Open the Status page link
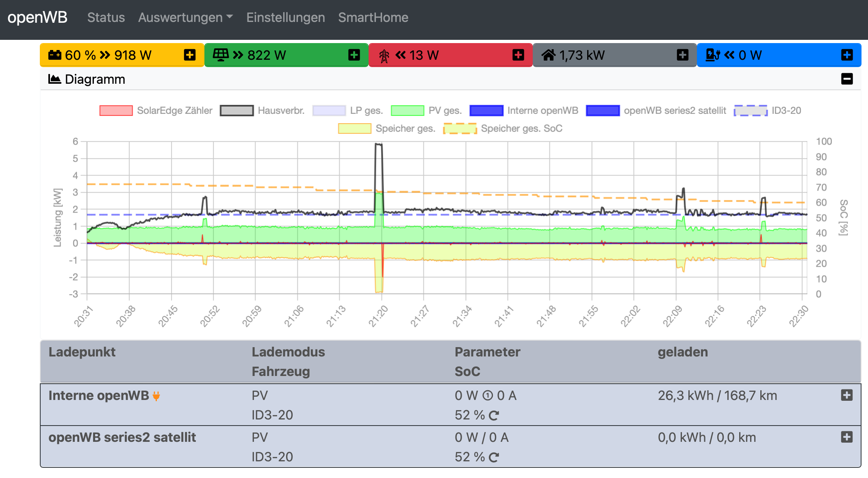The height and width of the screenshot is (478, 868). 106,17
